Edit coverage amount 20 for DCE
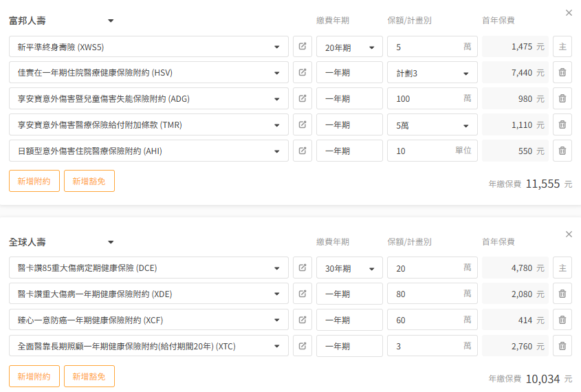This screenshot has width=581, height=392. pos(432,268)
